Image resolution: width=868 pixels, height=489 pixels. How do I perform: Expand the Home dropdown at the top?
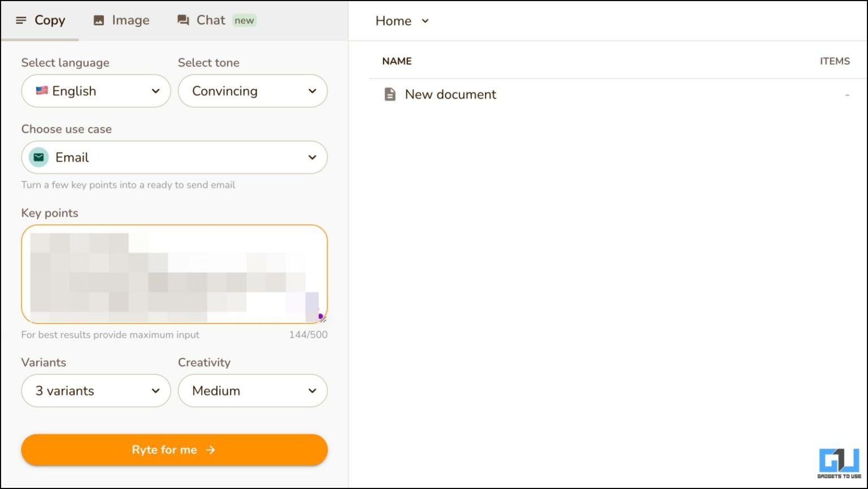pyautogui.click(x=424, y=21)
